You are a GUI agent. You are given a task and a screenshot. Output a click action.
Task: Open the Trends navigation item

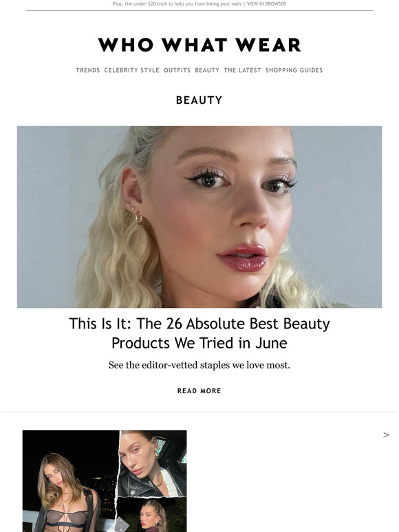pos(87,70)
